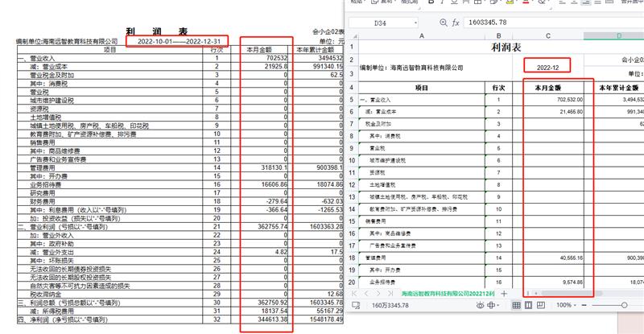Toggle bold formatting in the toolbar
The height and width of the screenshot is (334, 644).
coord(431,2)
